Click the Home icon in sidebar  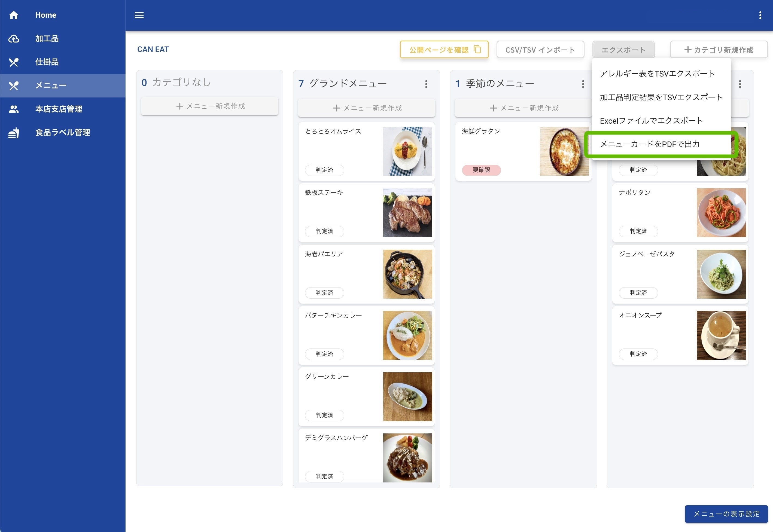tap(14, 15)
